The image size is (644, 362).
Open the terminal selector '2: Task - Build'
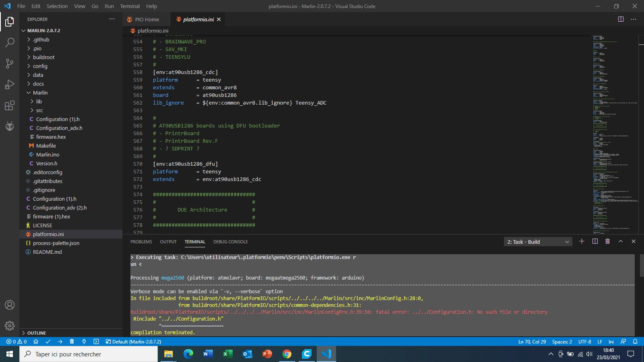click(x=538, y=242)
